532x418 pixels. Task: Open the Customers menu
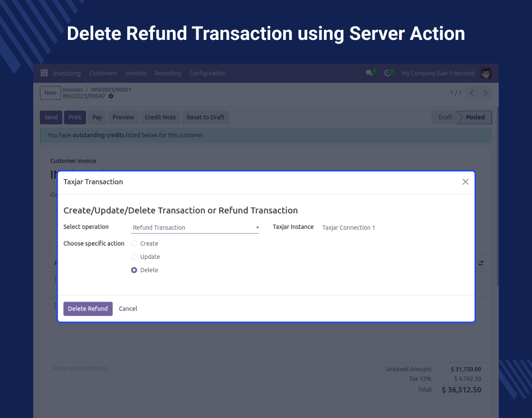(103, 73)
